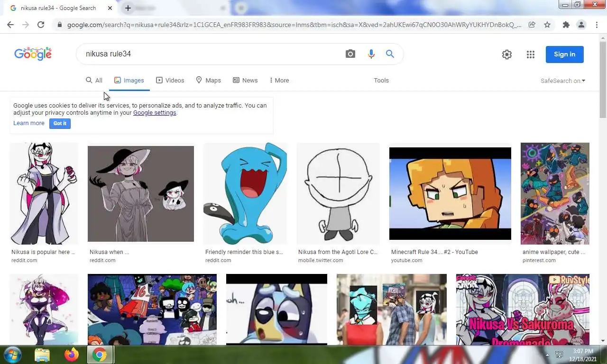Click the Sign in button
Image resolution: width=607 pixels, height=364 pixels.
click(x=564, y=54)
